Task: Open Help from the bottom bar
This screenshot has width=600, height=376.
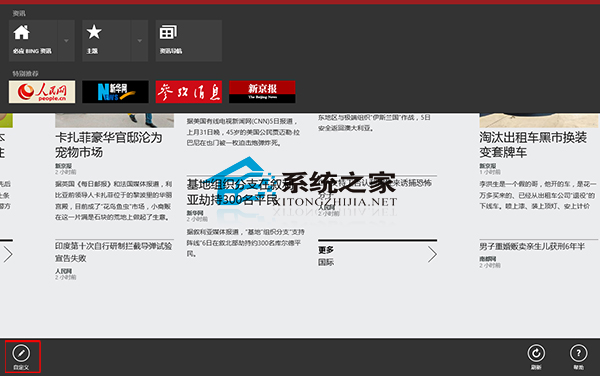Action: coord(578,356)
